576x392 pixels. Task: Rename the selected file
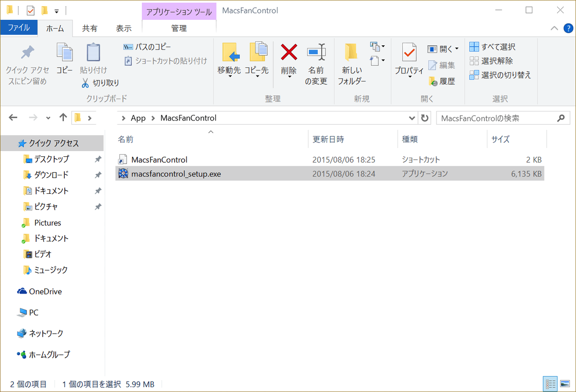point(316,64)
